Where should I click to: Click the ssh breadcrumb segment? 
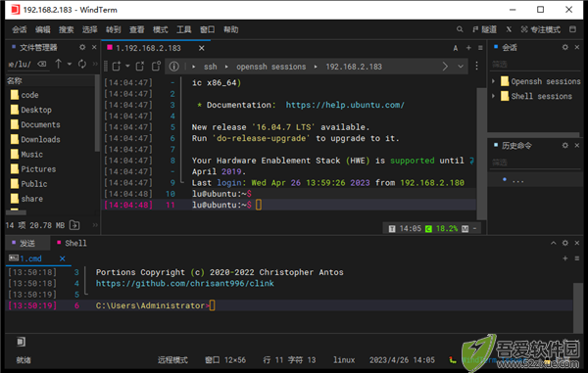tap(211, 67)
